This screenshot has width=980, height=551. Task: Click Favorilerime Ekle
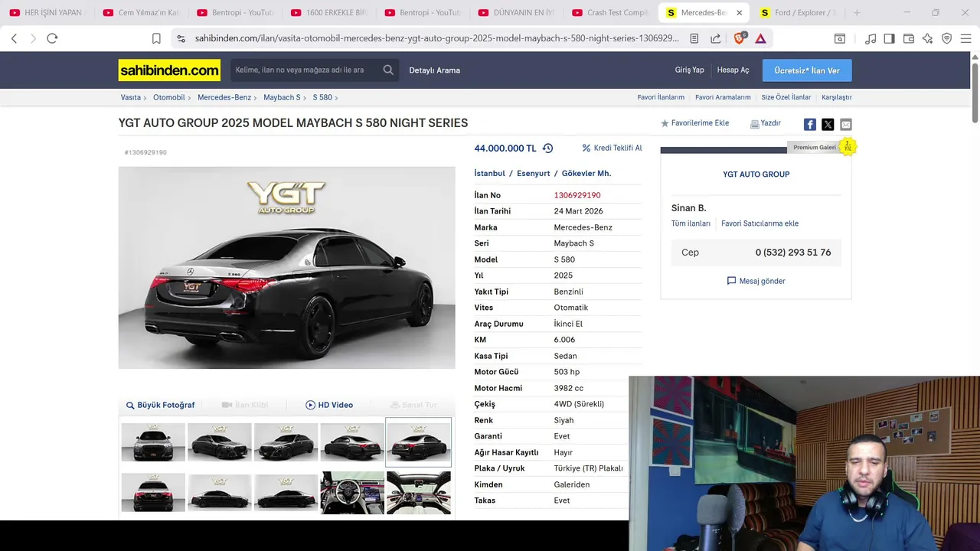(694, 123)
